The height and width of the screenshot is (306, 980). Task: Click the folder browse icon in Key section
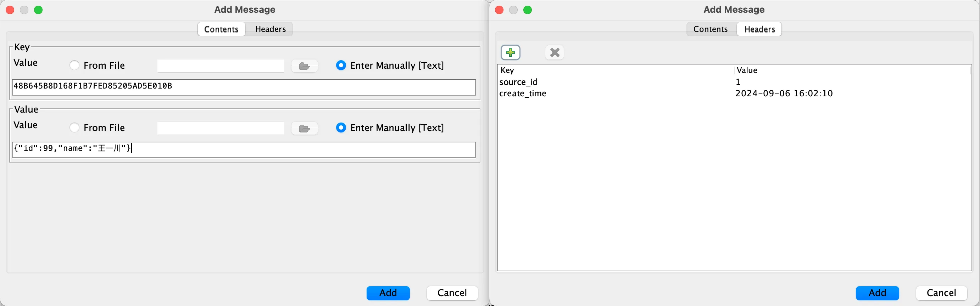(304, 66)
